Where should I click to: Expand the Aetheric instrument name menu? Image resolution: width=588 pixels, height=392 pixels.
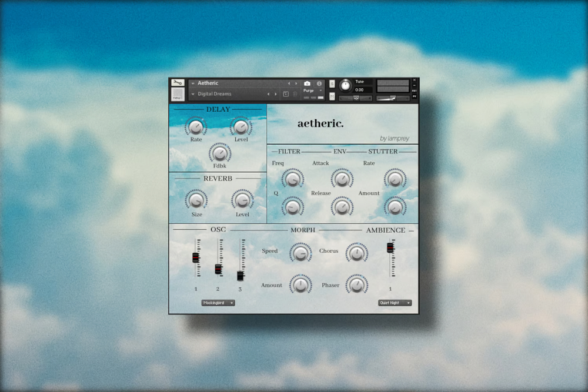point(193,83)
